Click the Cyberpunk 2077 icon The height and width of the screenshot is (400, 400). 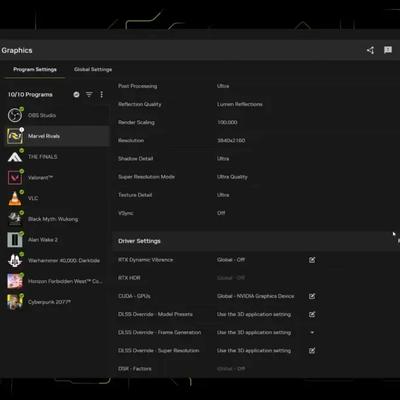point(15,302)
